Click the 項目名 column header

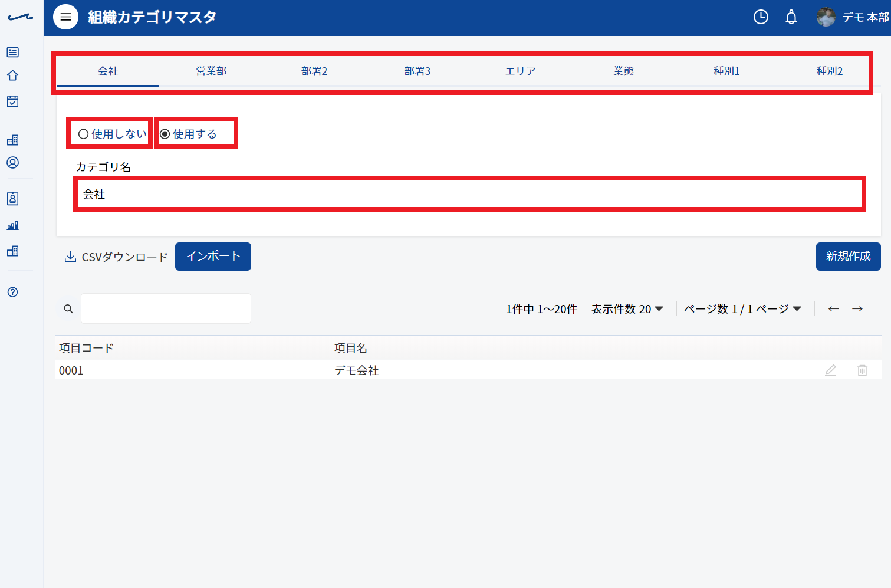[351, 348]
